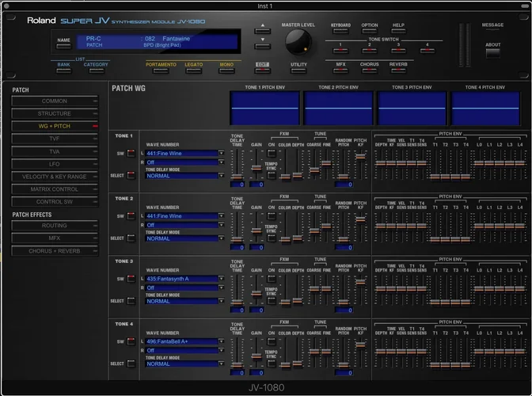Toggle the Tone 1 SW switch
Image resolution: width=532 pixels, height=396 pixels.
coord(131,153)
